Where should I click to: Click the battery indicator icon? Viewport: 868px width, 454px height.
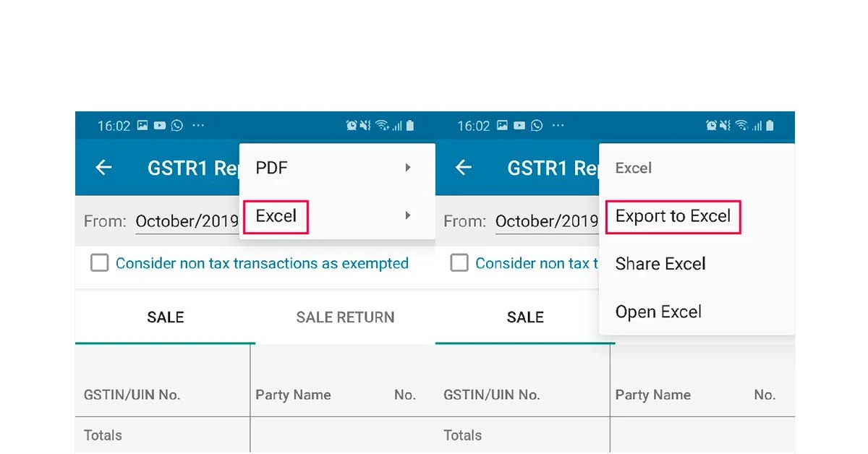(410, 125)
